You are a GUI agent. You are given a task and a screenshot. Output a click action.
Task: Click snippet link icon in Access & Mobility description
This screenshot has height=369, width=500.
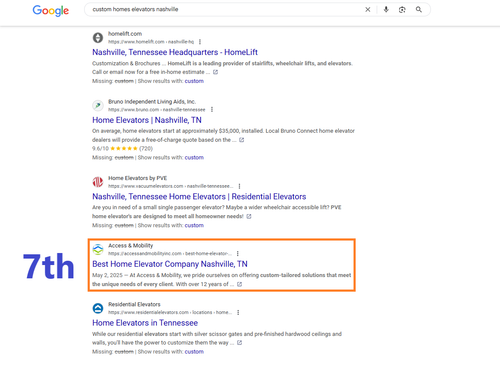239,284
